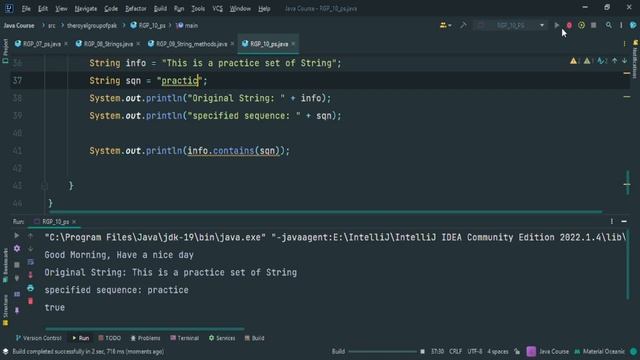Open the Notifications sidebar panel
Image resolution: width=640 pixels, height=360 pixels.
tap(636, 59)
